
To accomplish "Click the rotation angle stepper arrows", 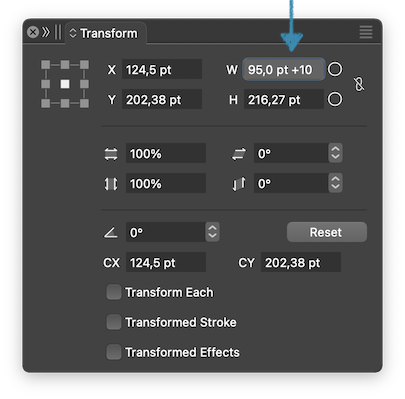I will [x=212, y=232].
